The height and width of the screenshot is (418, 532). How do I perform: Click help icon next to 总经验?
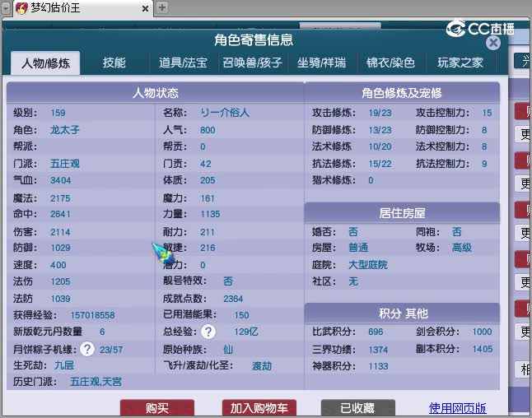tap(208, 332)
